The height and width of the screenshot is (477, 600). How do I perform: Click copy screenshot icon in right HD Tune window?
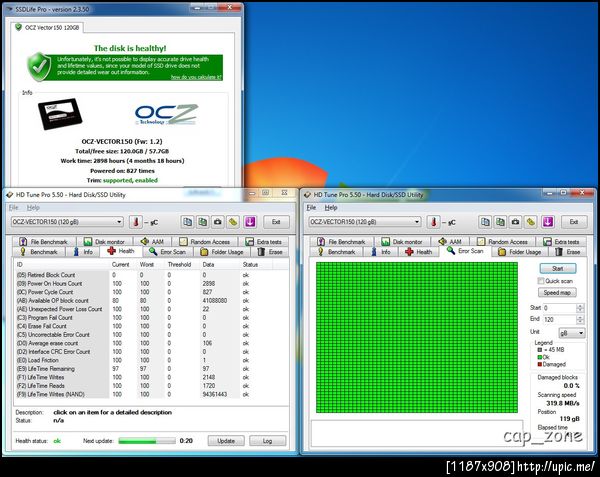click(500, 222)
